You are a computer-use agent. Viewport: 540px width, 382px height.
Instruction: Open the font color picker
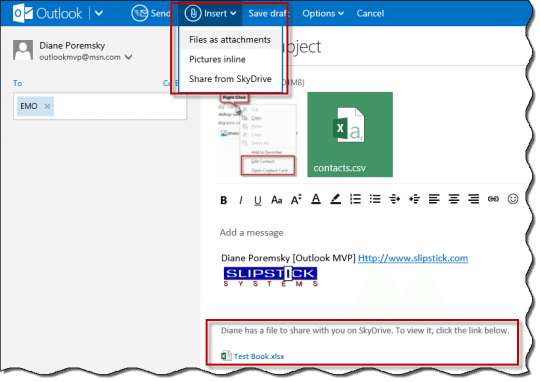316,199
